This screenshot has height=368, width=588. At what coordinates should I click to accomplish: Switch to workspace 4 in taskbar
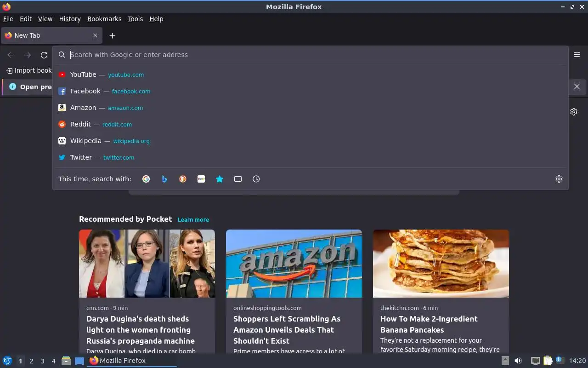click(54, 361)
